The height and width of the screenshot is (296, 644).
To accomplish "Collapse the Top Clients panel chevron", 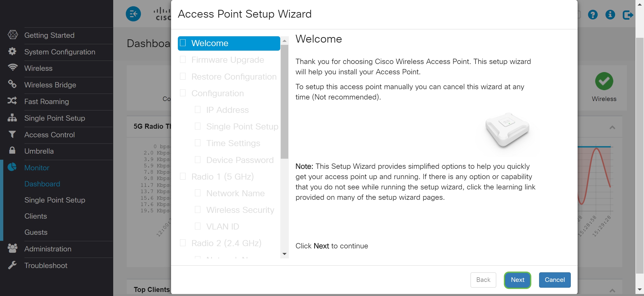I will (x=612, y=290).
